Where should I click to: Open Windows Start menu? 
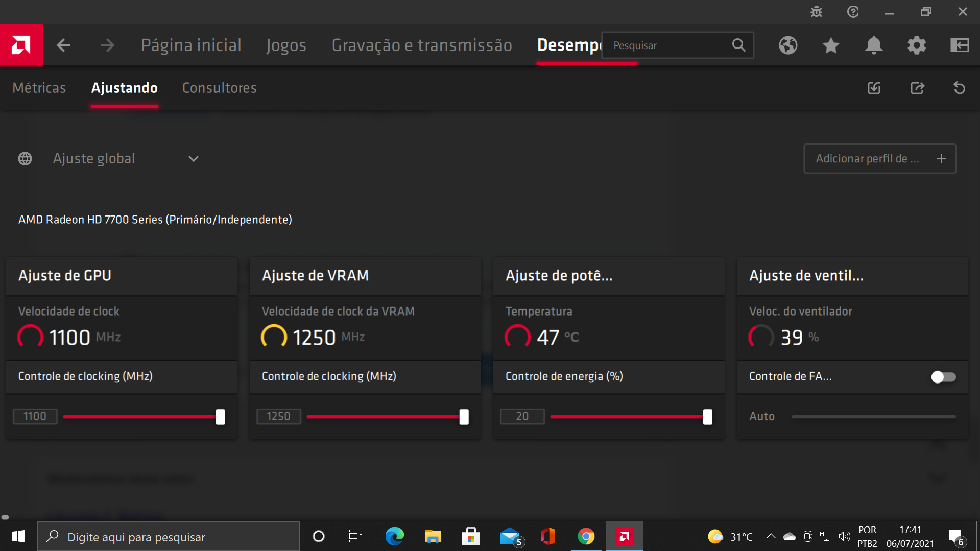18,536
